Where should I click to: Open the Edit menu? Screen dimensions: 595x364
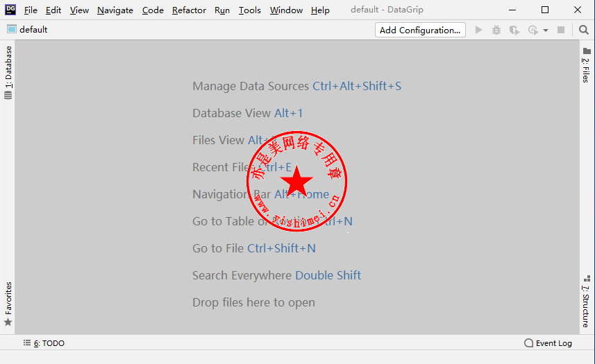(x=53, y=10)
